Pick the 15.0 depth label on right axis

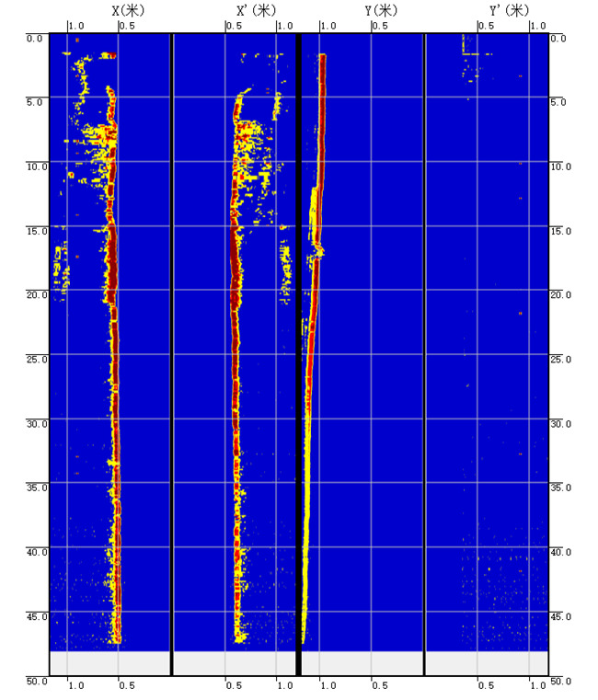pos(560,231)
